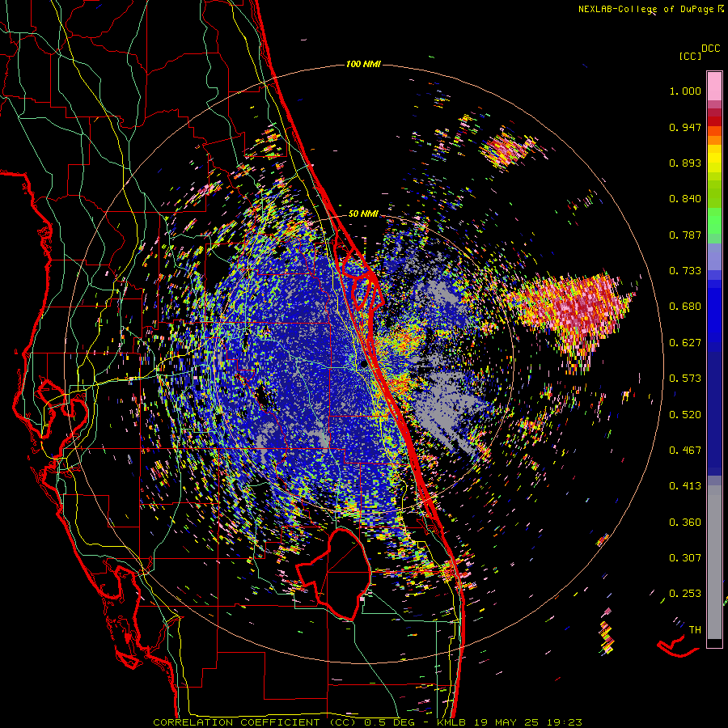Click the 0.360 scale value
The image size is (728, 728).
(685, 523)
